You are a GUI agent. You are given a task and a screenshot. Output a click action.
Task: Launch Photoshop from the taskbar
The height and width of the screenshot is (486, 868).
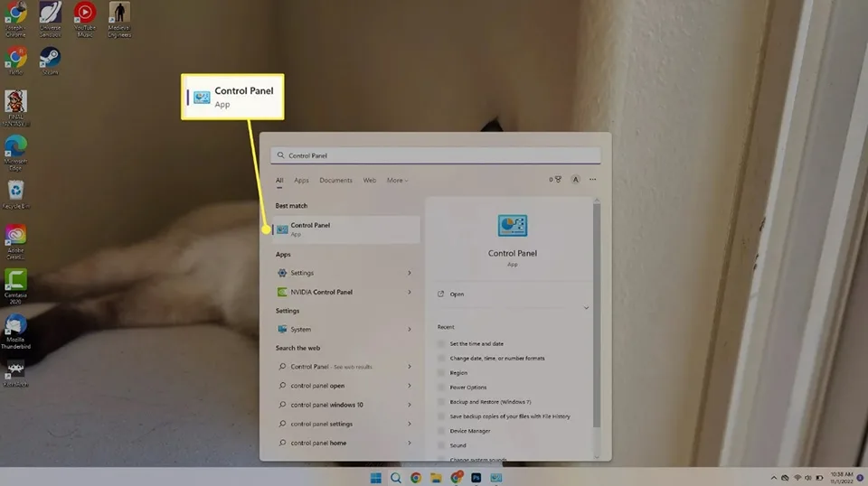(476, 478)
